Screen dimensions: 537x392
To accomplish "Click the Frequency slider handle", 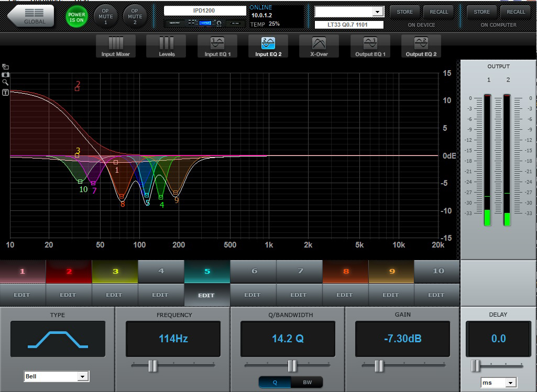I will (x=153, y=366).
